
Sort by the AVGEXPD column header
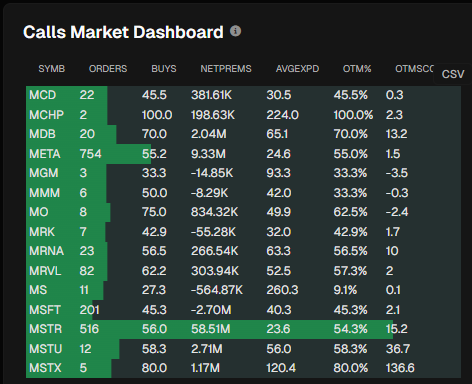click(x=297, y=69)
